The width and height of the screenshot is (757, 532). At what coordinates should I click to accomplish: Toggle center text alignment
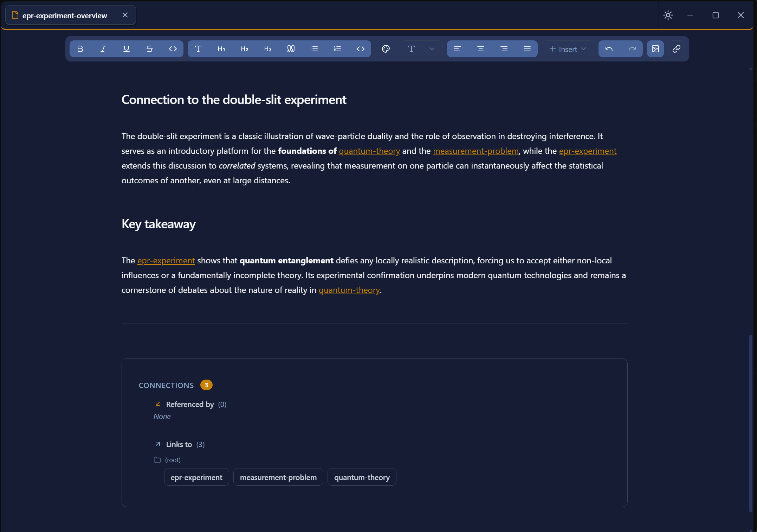pyautogui.click(x=481, y=49)
